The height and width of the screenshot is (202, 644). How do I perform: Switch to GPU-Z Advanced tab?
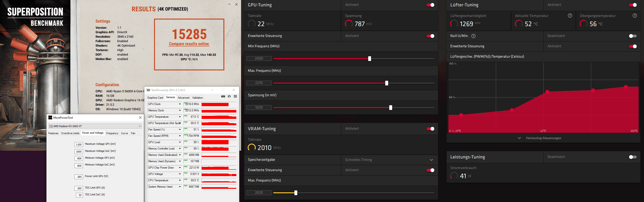184,98
